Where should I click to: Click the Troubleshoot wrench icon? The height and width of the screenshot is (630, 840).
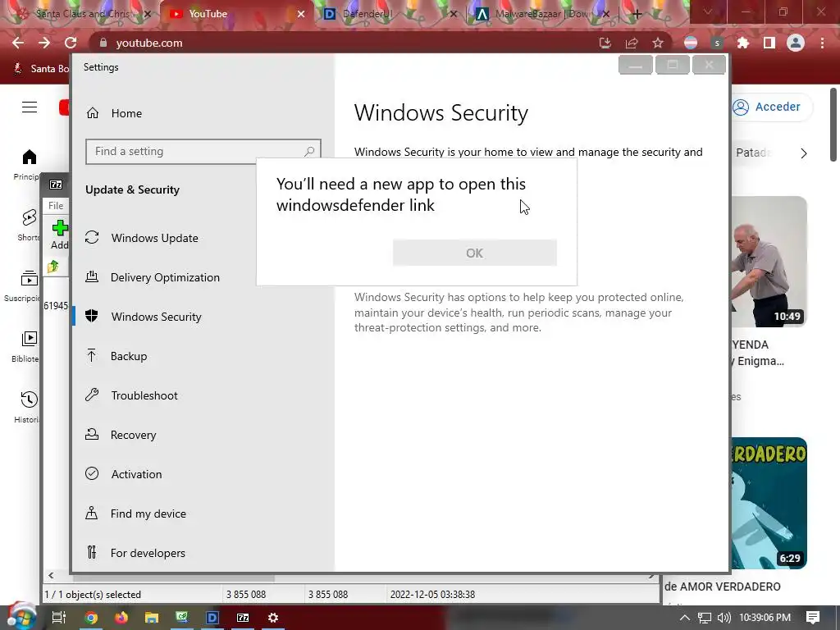pos(92,395)
